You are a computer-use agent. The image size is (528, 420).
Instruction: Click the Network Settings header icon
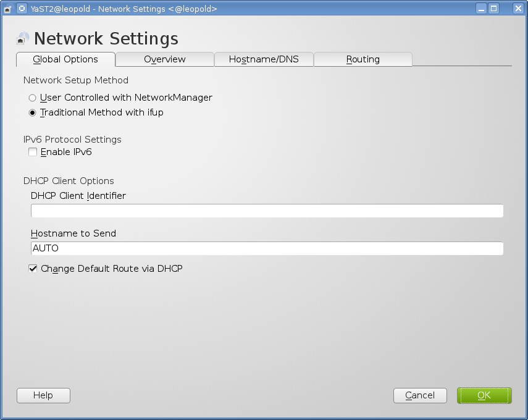(23, 39)
